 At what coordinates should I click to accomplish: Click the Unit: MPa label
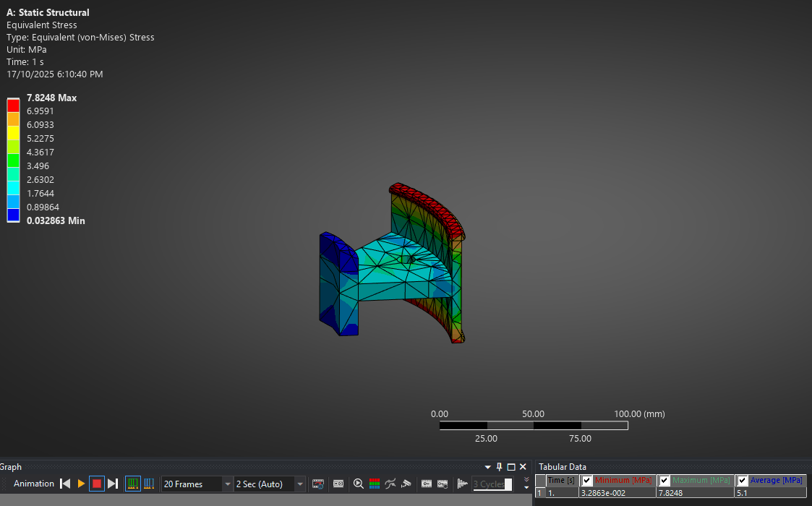click(27, 50)
